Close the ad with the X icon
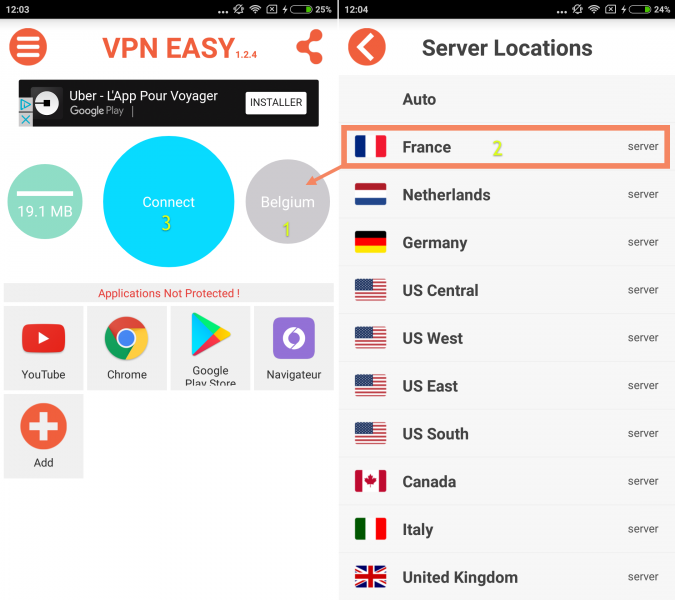This screenshot has height=600, width=675. [x=26, y=119]
